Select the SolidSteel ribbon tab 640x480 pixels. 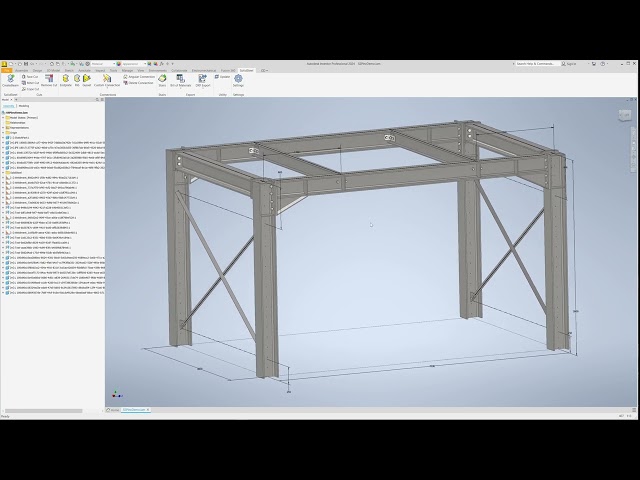[247, 71]
